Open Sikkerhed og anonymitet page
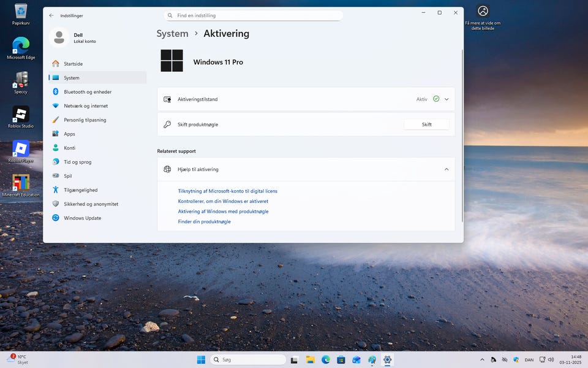This screenshot has height=368, width=588. click(91, 204)
